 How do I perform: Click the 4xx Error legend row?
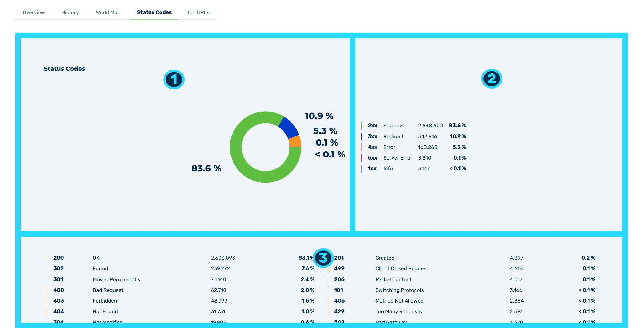414,147
